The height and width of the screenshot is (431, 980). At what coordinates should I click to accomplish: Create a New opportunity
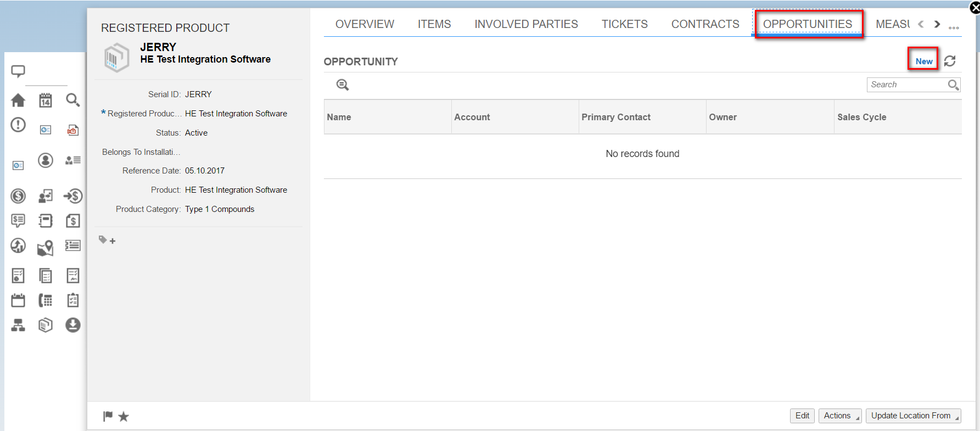(923, 61)
